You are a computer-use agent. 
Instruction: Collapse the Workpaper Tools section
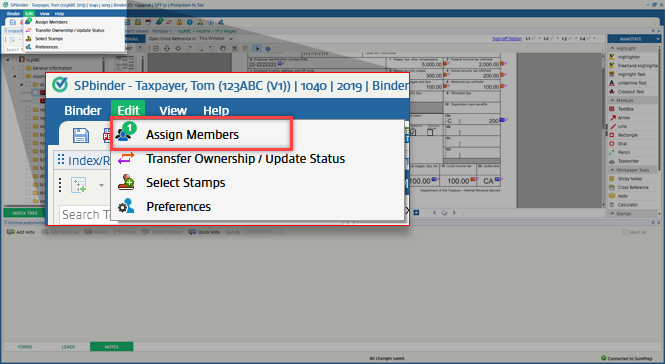(x=612, y=170)
